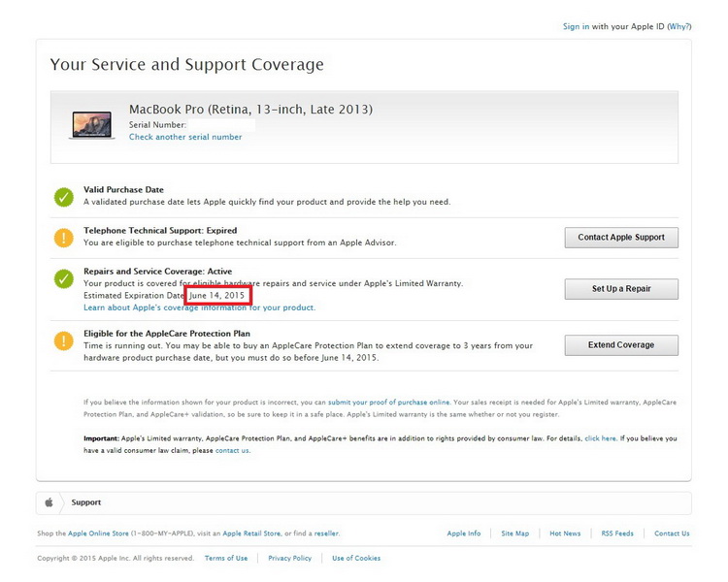Click orange warning icon beside Telephone Technical Support
Screen dimensions: 728x582
(x=64, y=237)
